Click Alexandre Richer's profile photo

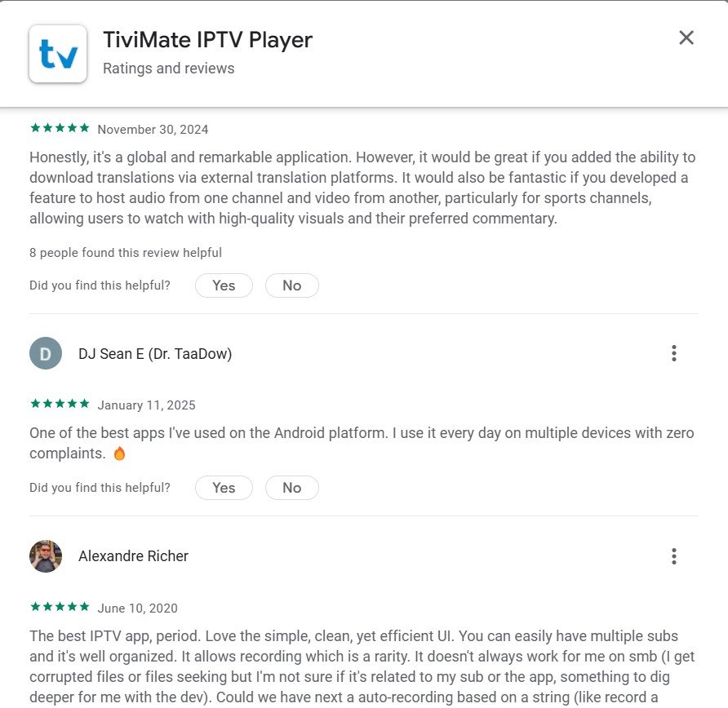(x=46, y=555)
